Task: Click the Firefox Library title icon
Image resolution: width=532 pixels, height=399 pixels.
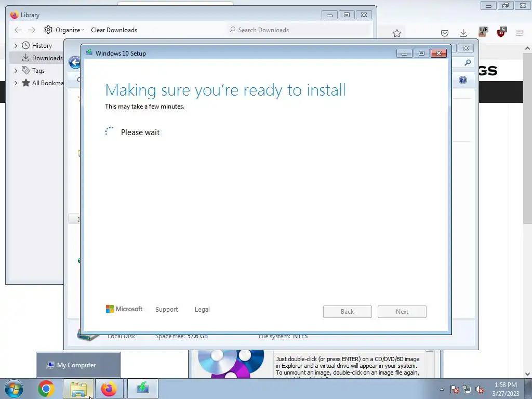Action: (x=14, y=15)
